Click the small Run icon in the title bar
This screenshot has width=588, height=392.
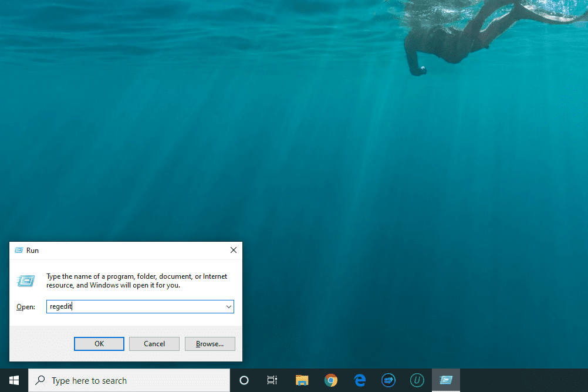click(x=19, y=250)
